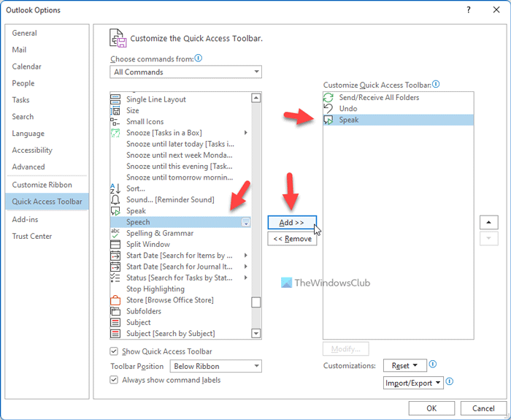Select Snooze until later today command
Screen dimensions: 511x420
coord(180,144)
